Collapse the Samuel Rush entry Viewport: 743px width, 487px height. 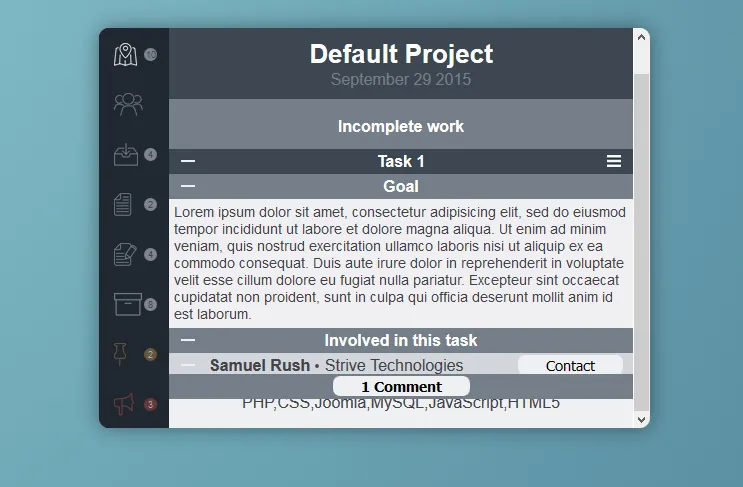click(x=188, y=365)
